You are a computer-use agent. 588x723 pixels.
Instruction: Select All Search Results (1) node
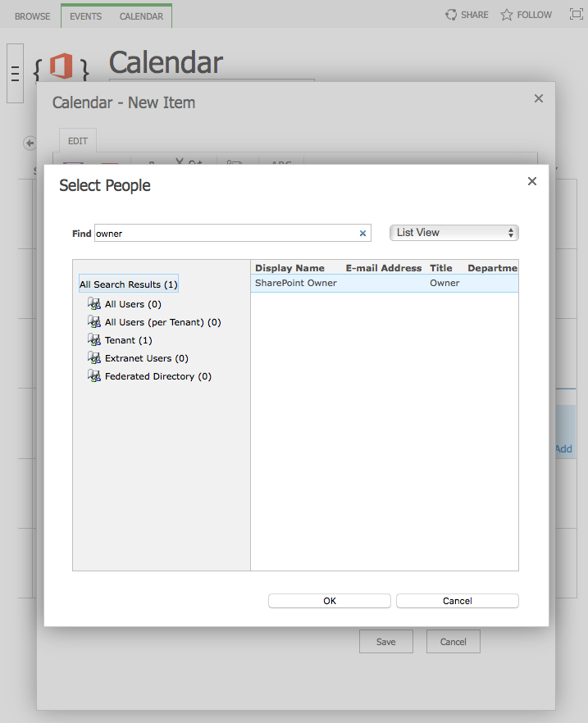coord(129,284)
